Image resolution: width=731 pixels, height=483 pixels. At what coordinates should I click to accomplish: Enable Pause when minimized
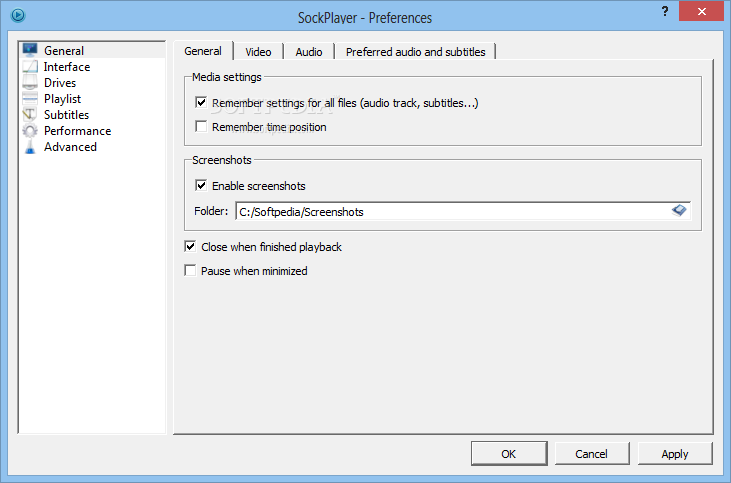coord(190,270)
